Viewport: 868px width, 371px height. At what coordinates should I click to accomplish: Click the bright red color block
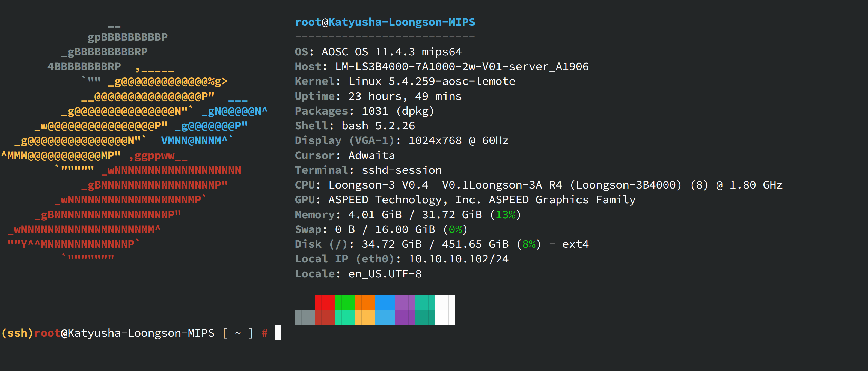click(325, 303)
